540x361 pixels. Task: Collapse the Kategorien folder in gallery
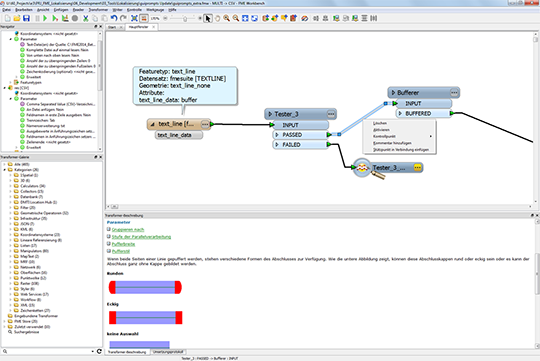point(5,170)
